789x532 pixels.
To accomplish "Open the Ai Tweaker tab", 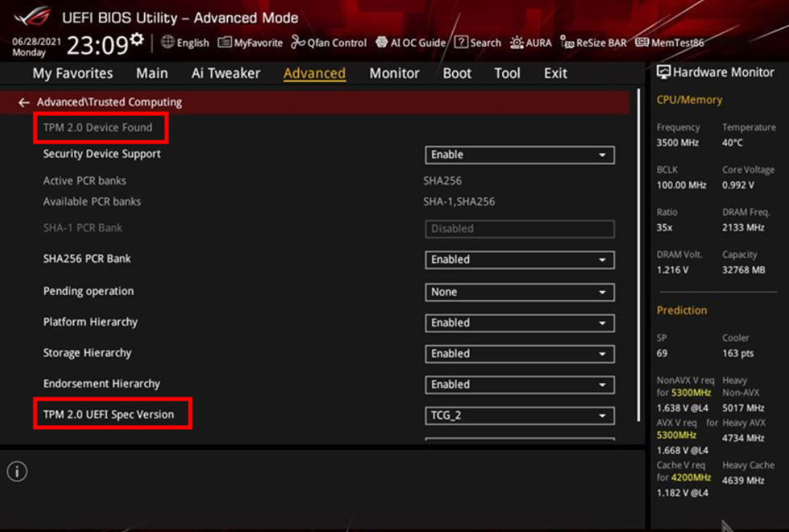I will click(226, 73).
